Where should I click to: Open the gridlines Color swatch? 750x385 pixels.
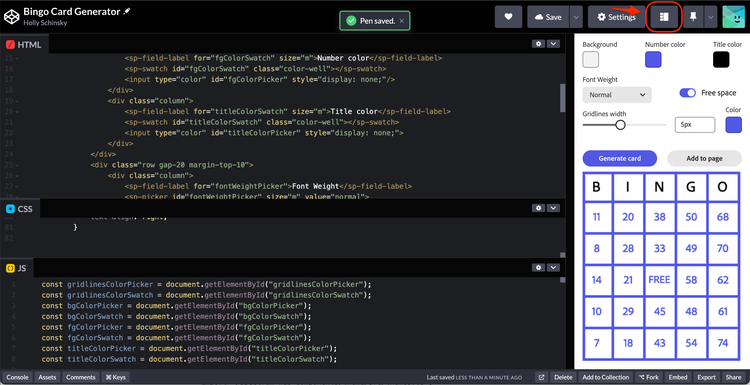(x=734, y=125)
